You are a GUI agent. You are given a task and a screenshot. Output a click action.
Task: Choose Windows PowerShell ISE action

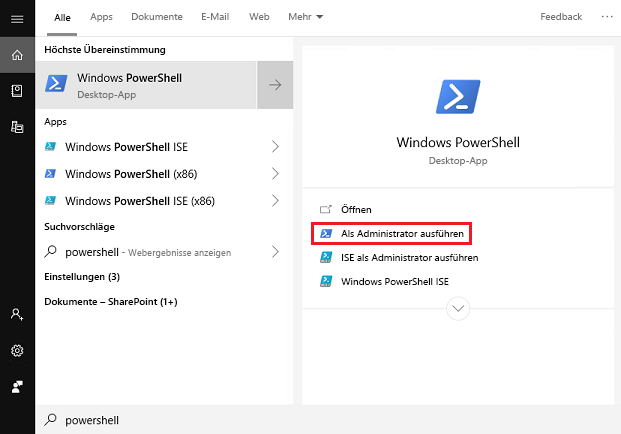pyautogui.click(x=395, y=281)
